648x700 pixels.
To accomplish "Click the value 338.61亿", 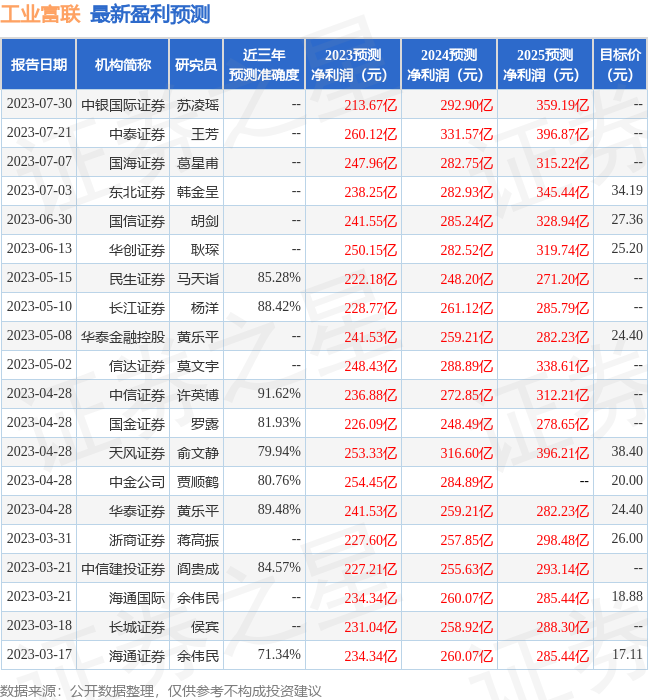I will 562,366.
